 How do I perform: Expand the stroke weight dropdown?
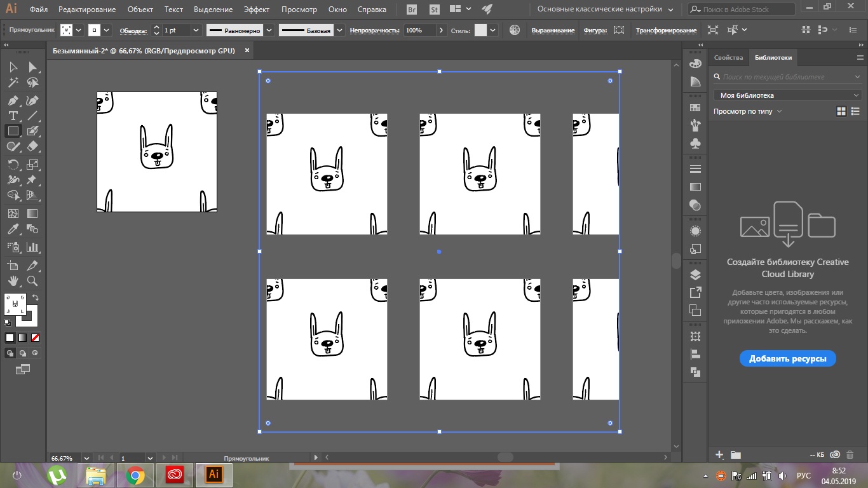click(195, 30)
